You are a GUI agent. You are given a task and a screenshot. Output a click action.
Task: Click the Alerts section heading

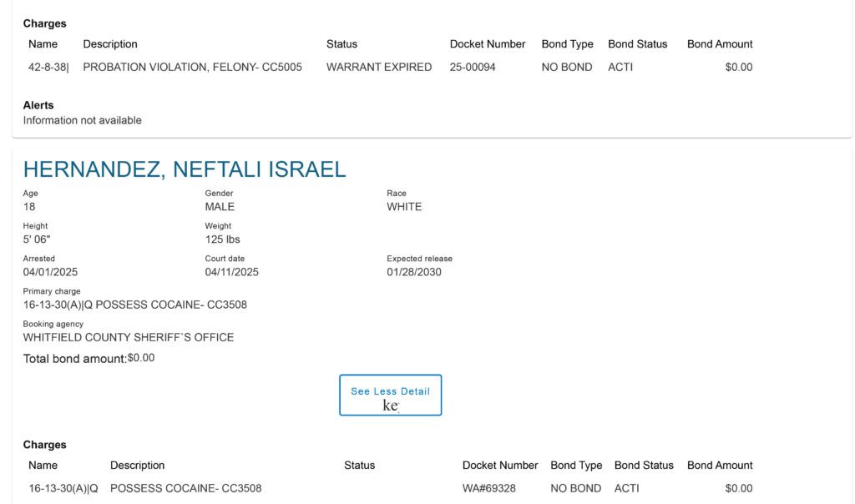[38, 105]
